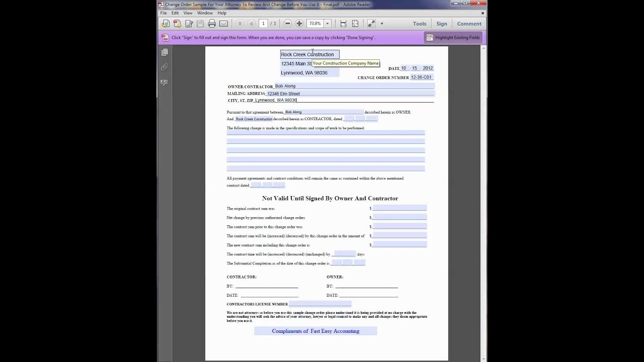Screen dimensions: 644x362
Task: Click the date year field showing 2012
Action: (428, 68)
